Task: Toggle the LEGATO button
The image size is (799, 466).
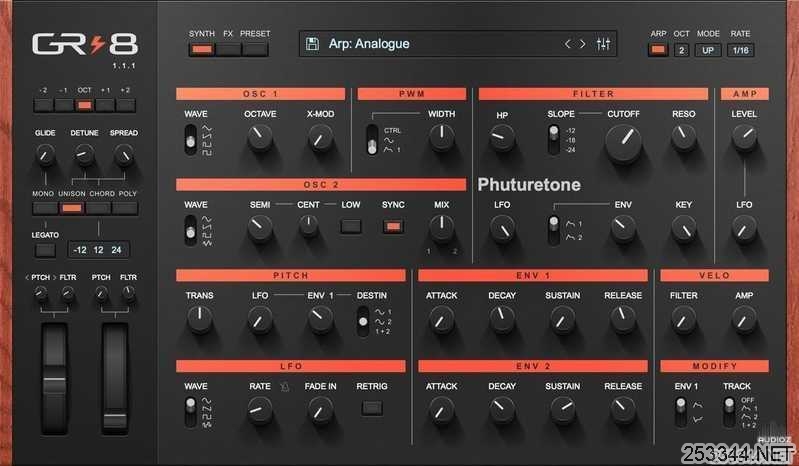Action: [x=45, y=250]
